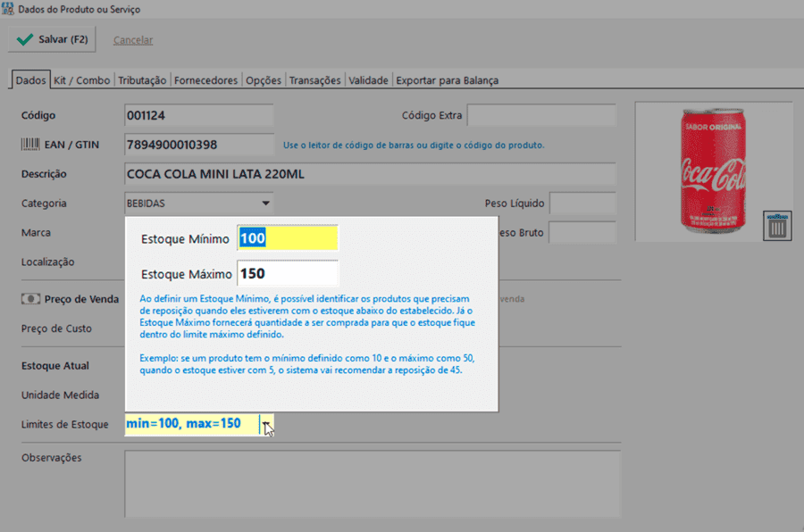
Task: Open the Validade tab
Action: (x=369, y=79)
